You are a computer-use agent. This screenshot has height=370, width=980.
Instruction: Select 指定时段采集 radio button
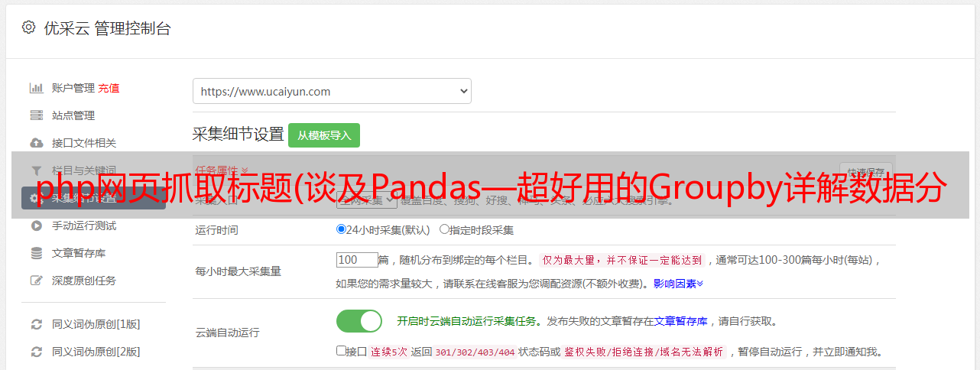point(444,229)
